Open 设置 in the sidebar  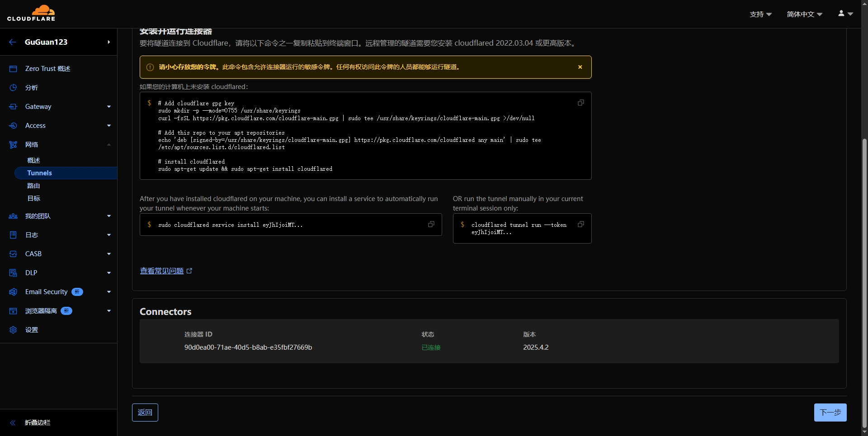click(x=32, y=330)
